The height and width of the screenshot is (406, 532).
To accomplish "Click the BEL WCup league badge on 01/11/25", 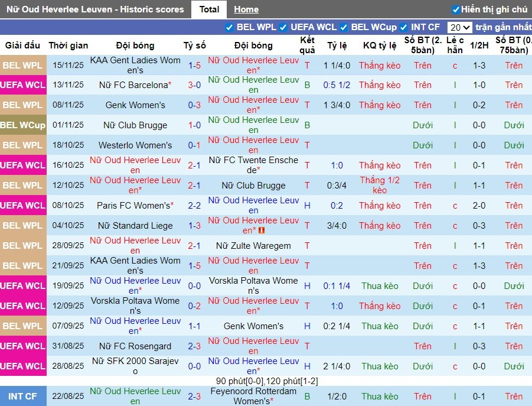I will click(23, 125).
